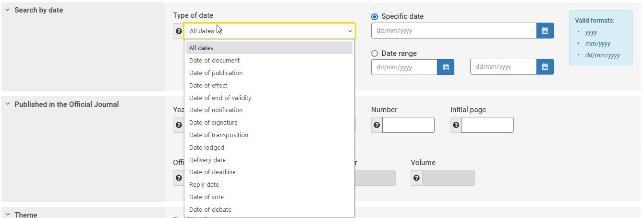
Task: Click help icon next to Number field
Action: point(377,125)
